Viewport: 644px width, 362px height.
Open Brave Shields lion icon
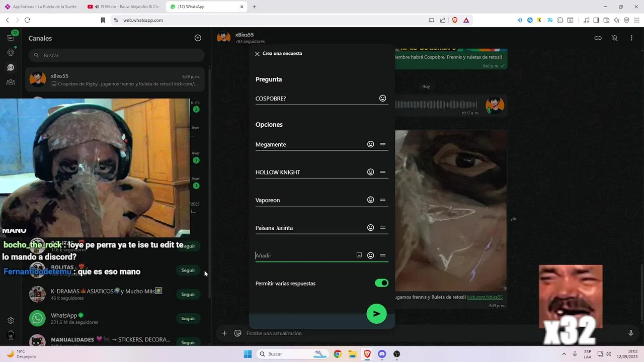pyautogui.click(x=455, y=20)
